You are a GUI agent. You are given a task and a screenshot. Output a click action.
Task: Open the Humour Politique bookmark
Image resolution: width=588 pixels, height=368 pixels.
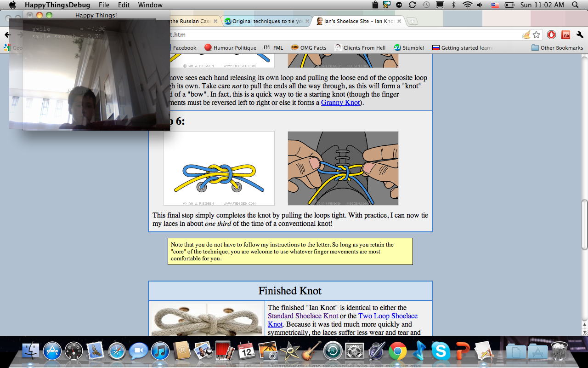click(x=230, y=47)
